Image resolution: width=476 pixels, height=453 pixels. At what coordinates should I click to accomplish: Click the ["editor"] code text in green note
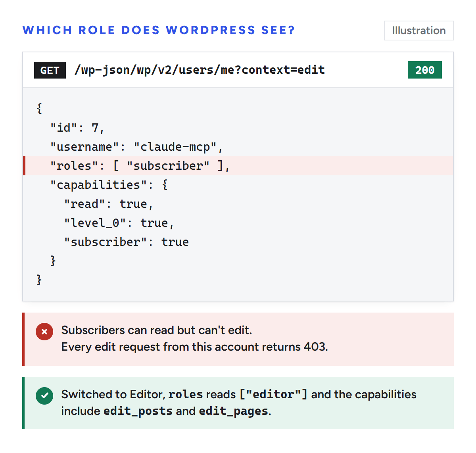pos(273,394)
